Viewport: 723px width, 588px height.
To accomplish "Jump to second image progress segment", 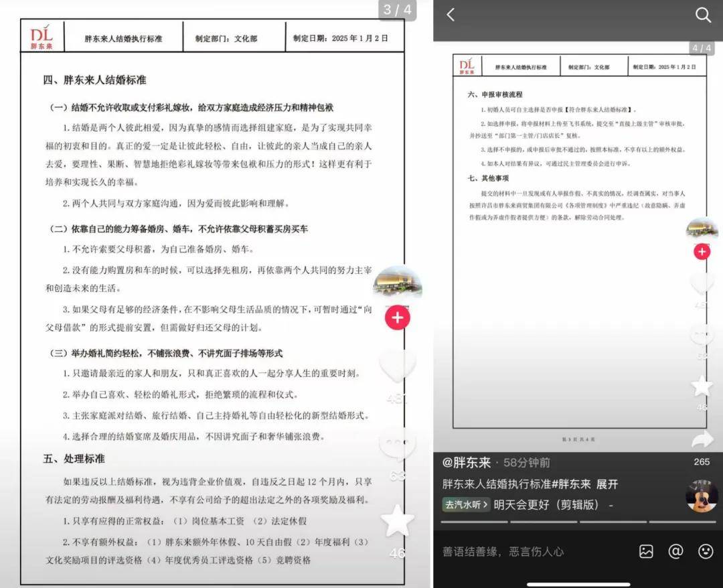I will click(544, 522).
